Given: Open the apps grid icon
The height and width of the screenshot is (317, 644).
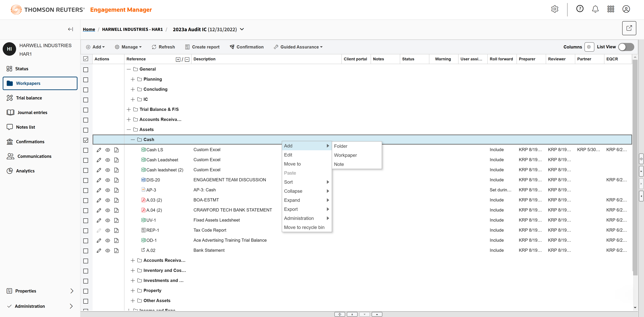Looking at the screenshot, I should pyautogui.click(x=611, y=9).
